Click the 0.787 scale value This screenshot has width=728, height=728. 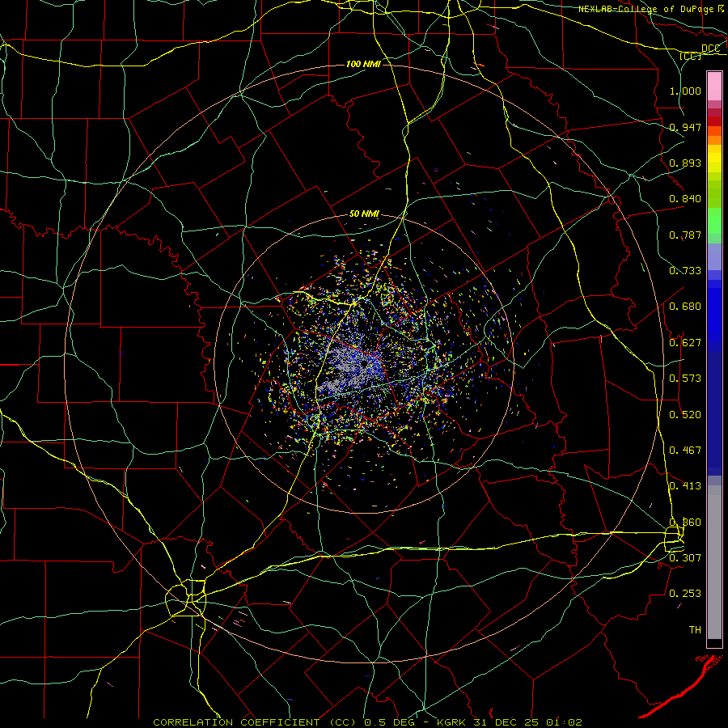point(685,235)
